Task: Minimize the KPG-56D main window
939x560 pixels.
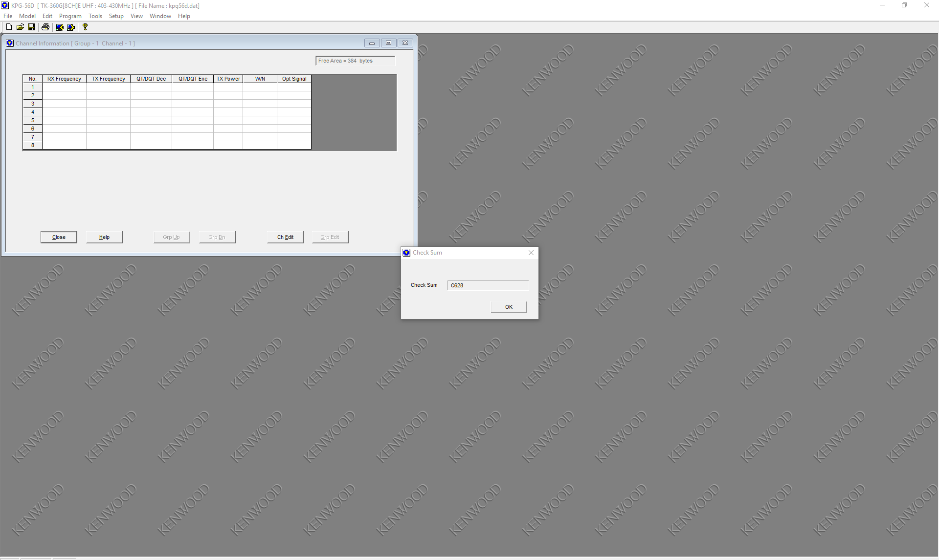Action: click(882, 5)
